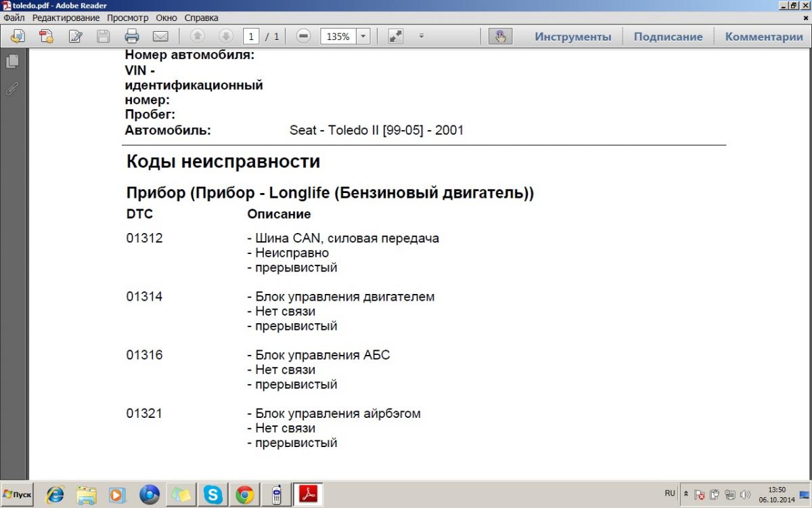Send file by email envelope icon

[160, 37]
